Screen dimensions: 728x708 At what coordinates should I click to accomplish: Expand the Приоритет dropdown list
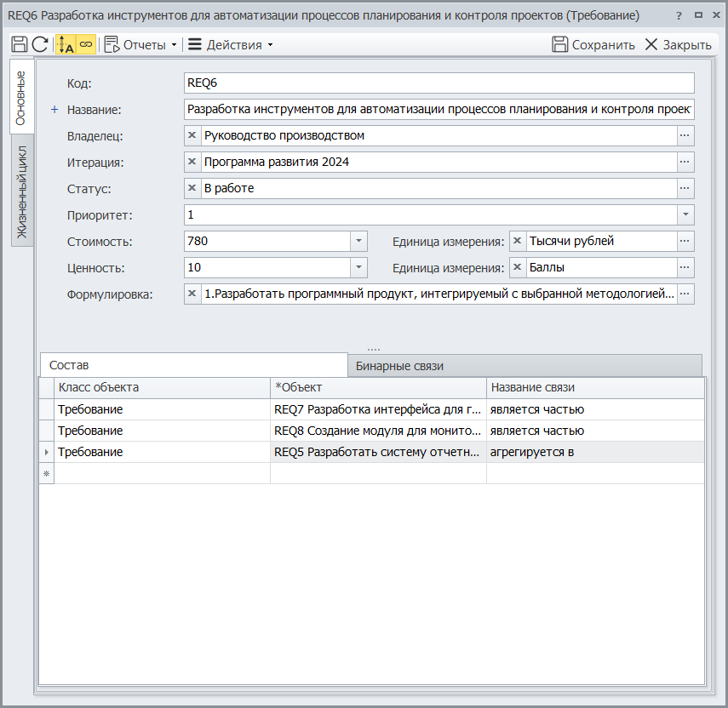tap(685, 214)
